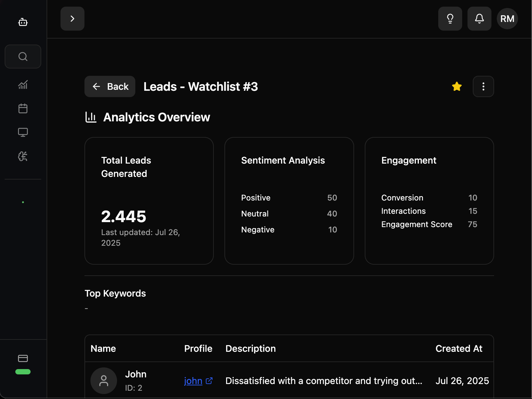Click the bar chart icon beside Analytics Overview

[x=90, y=117]
